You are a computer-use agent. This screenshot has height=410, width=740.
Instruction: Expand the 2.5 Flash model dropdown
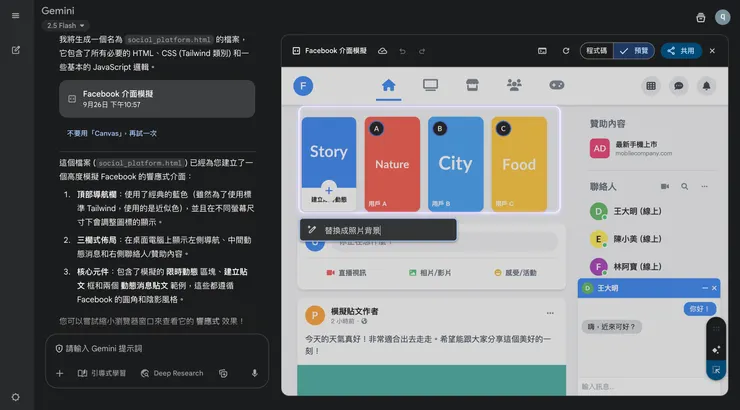[66, 25]
